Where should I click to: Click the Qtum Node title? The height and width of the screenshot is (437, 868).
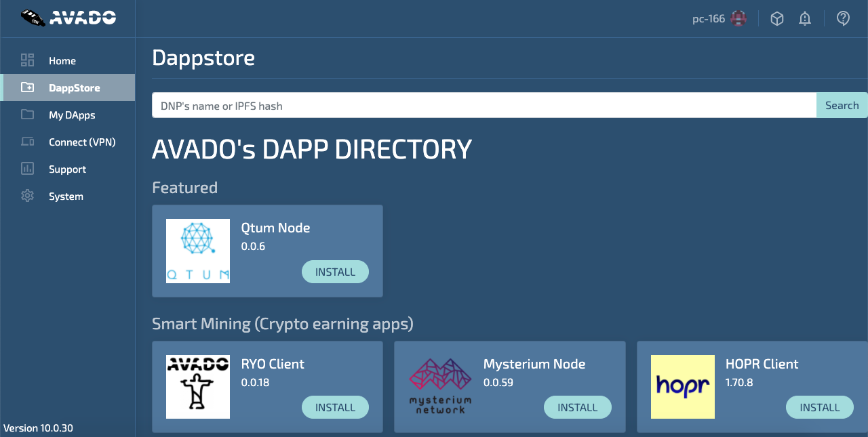(x=275, y=228)
